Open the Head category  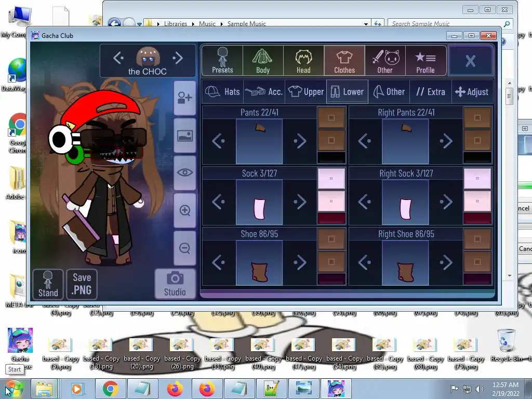[303, 60]
